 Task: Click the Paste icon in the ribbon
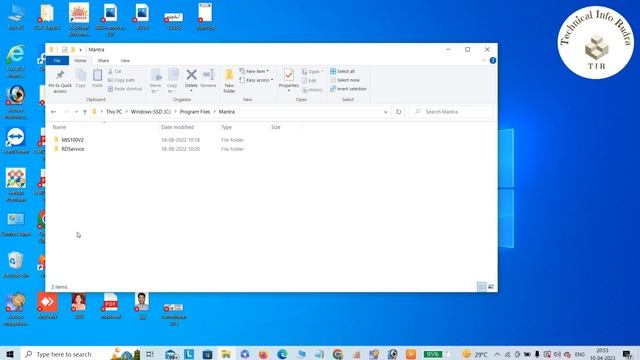(97, 78)
